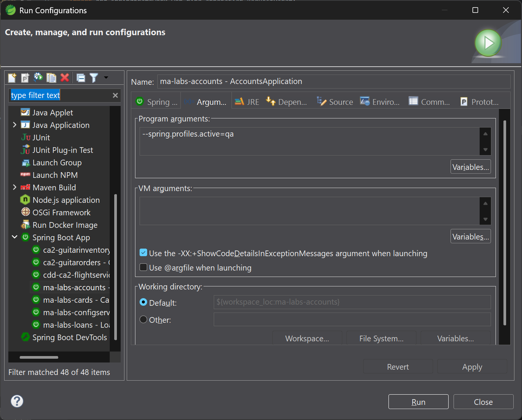Select Node.js application configuration type
The image size is (522, 420).
(x=66, y=200)
